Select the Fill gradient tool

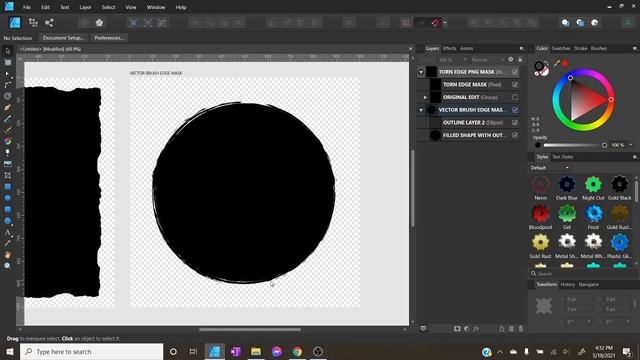(8, 141)
